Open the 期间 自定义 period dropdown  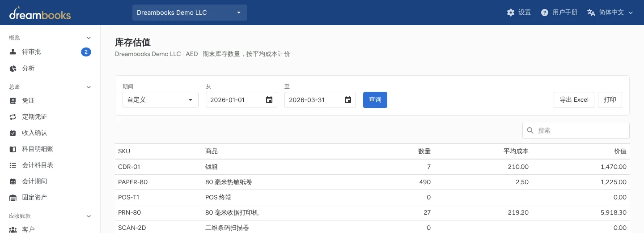[161, 100]
